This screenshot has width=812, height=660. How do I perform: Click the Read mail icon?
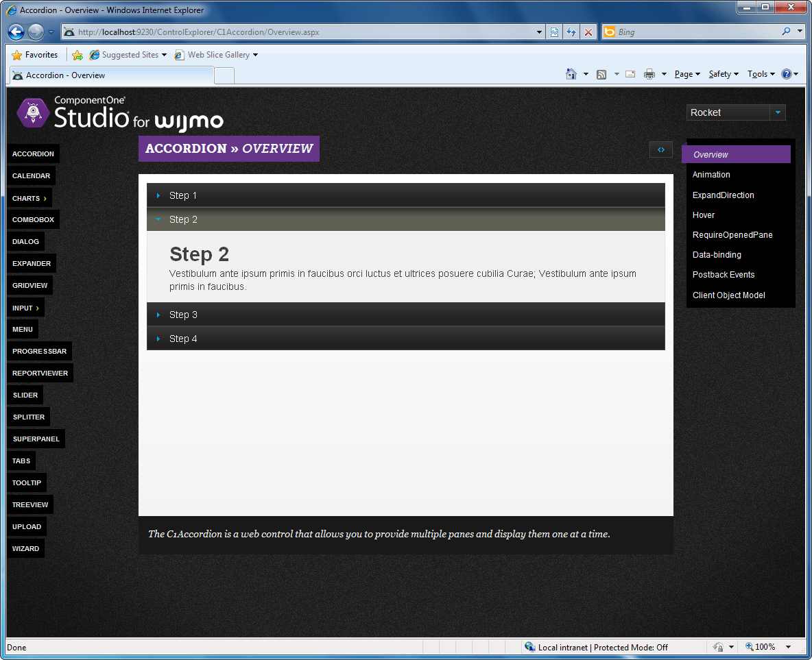coord(630,73)
